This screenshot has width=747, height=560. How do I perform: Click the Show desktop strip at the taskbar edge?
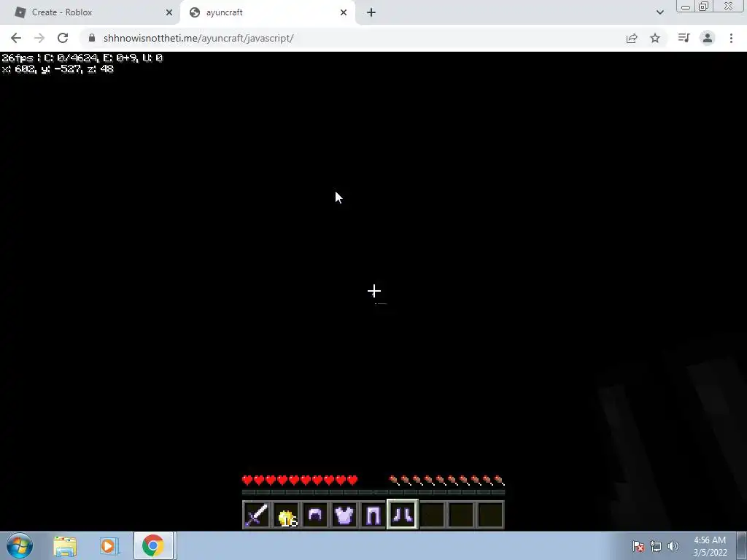coord(742,545)
